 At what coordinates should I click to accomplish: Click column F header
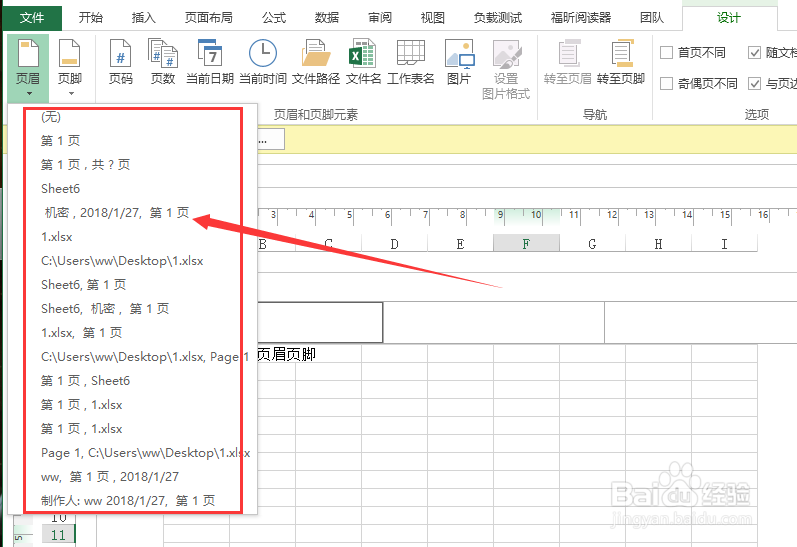(527, 244)
